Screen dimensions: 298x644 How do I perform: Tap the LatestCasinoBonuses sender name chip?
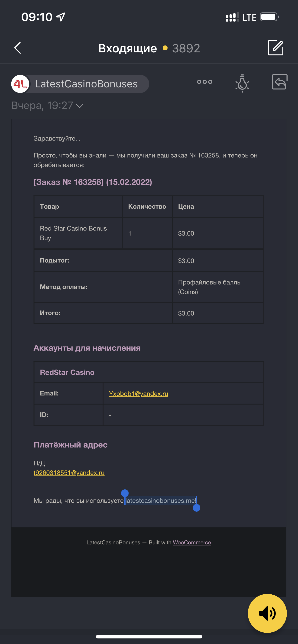click(86, 84)
